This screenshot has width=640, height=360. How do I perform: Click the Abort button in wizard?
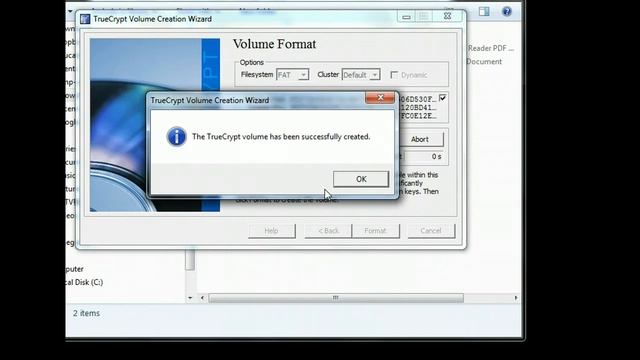[419, 140]
